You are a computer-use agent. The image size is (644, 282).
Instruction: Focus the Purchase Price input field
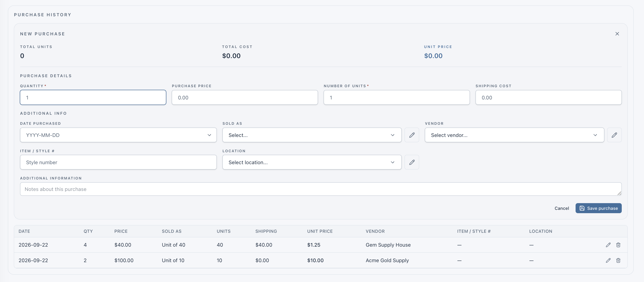click(x=245, y=98)
